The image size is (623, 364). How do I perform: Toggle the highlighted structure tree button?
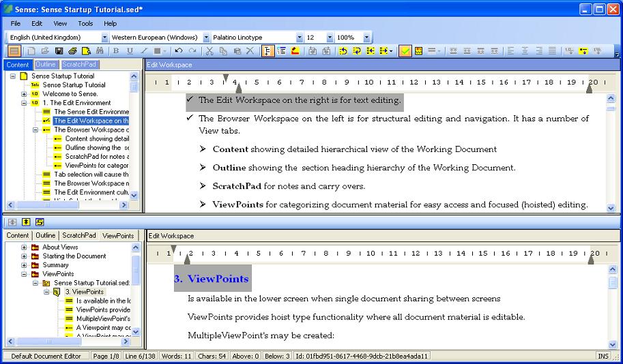(267, 51)
